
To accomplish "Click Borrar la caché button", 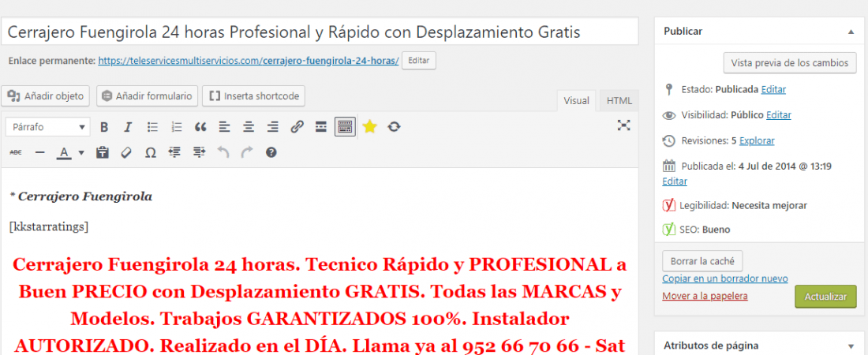I will pos(702,261).
